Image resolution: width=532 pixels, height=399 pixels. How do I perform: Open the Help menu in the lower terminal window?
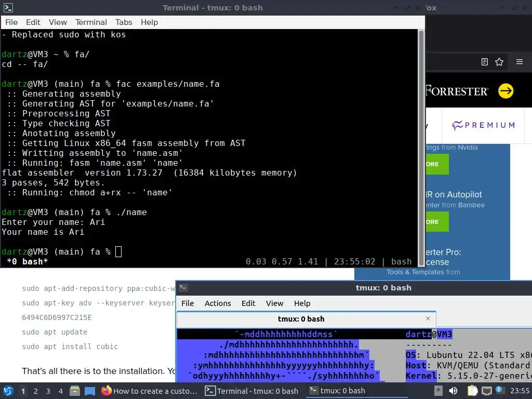[x=302, y=303]
